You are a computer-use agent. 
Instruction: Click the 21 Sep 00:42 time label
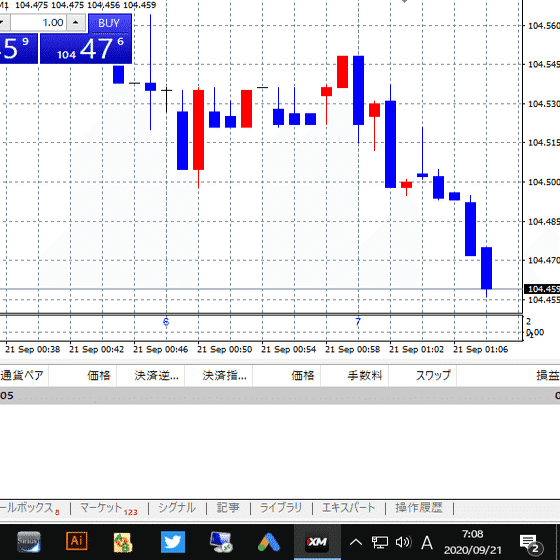click(96, 349)
